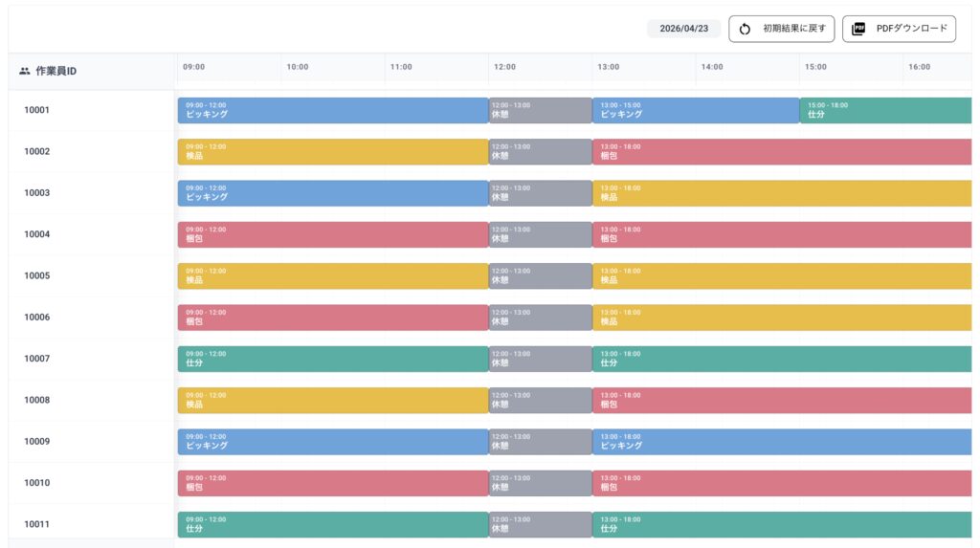This screenshot has height=548, width=980.
Task: Select worker 10008's 13:00-18:00 梱包 block
Action: tap(782, 400)
